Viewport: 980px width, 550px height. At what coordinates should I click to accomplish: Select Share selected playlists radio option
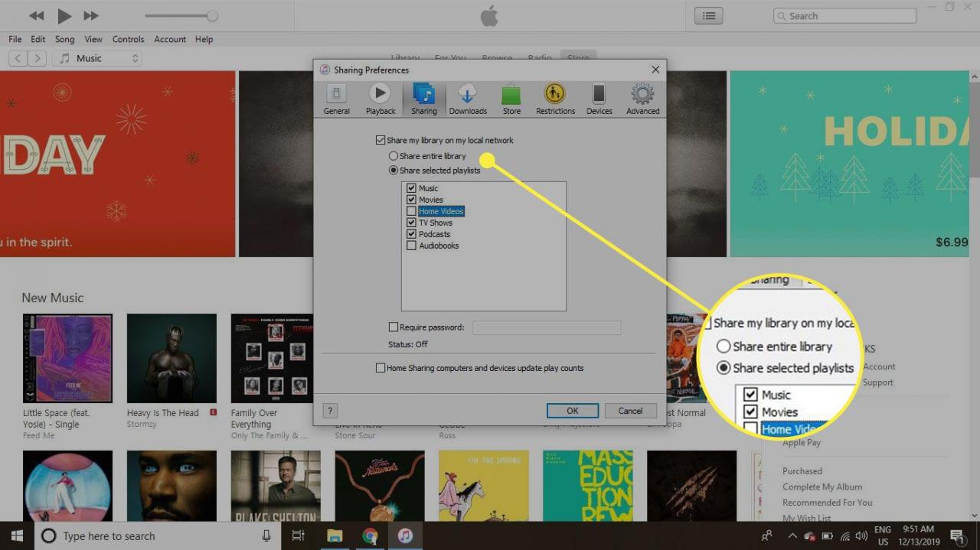point(394,171)
